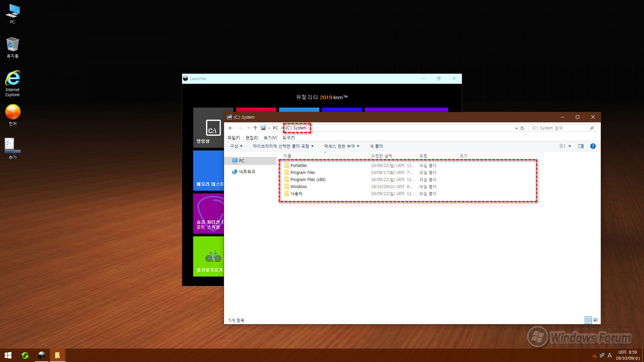
Task: Click the File Explorer taskbar button
Action: (x=57, y=355)
